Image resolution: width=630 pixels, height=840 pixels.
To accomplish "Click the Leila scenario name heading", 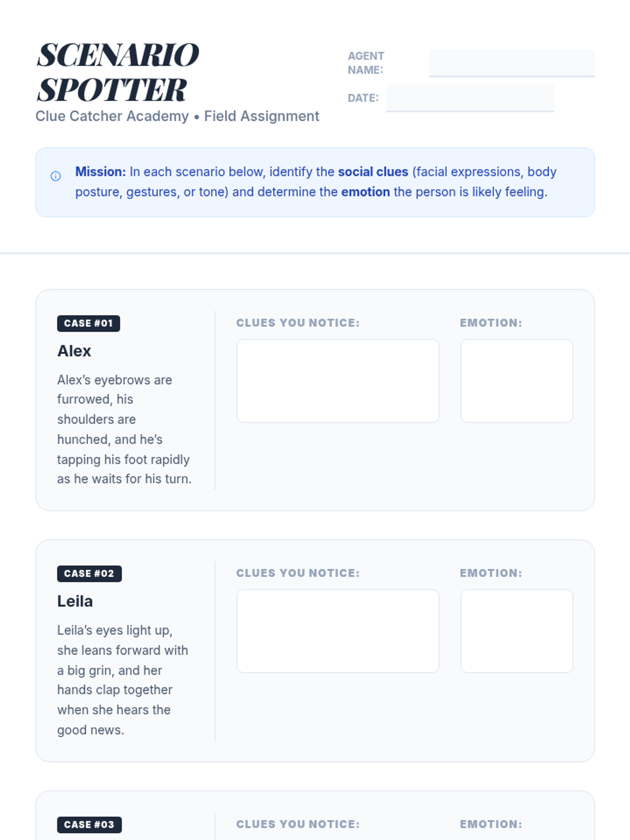I will [x=75, y=601].
